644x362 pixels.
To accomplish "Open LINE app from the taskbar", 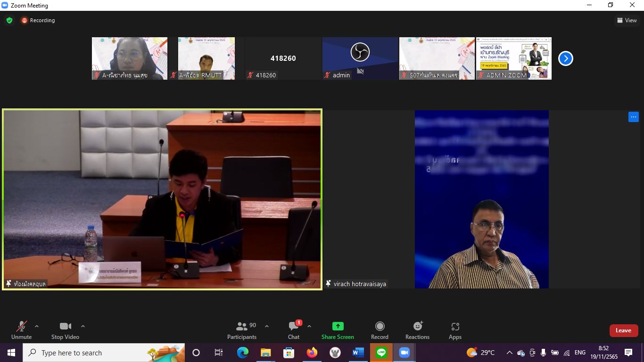I will click(381, 353).
